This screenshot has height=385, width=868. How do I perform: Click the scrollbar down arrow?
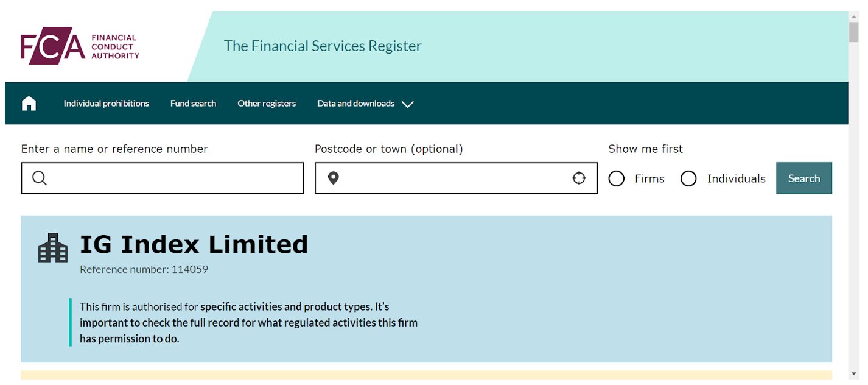[x=854, y=373]
